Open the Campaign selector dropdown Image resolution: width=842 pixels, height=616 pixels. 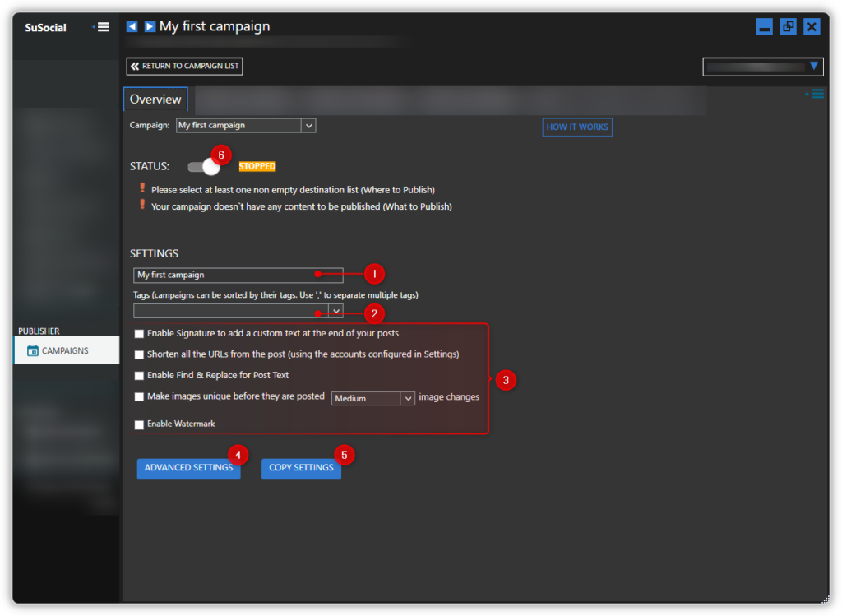point(308,125)
